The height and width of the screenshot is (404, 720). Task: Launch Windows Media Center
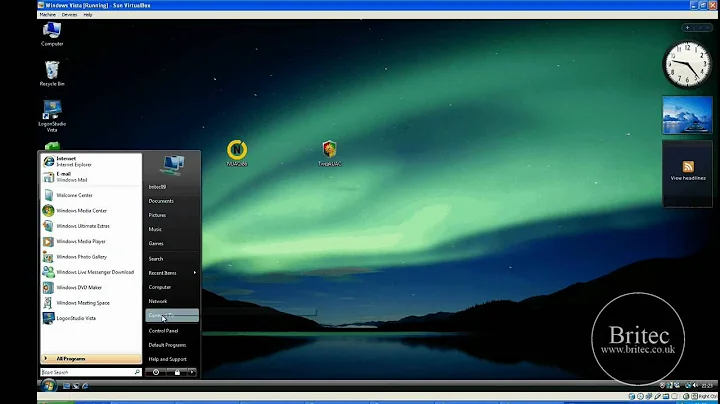coord(91,211)
